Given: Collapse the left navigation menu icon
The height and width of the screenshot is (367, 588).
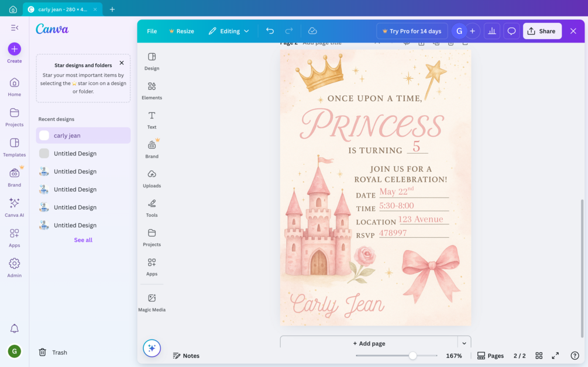Looking at the screenshot, I should [14, 27].
